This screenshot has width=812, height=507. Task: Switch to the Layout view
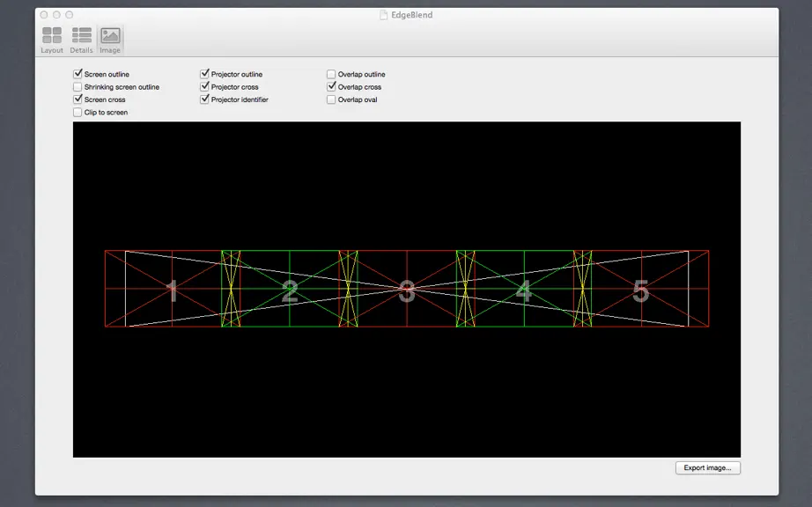pyautogui.click(x=52, y=40)
